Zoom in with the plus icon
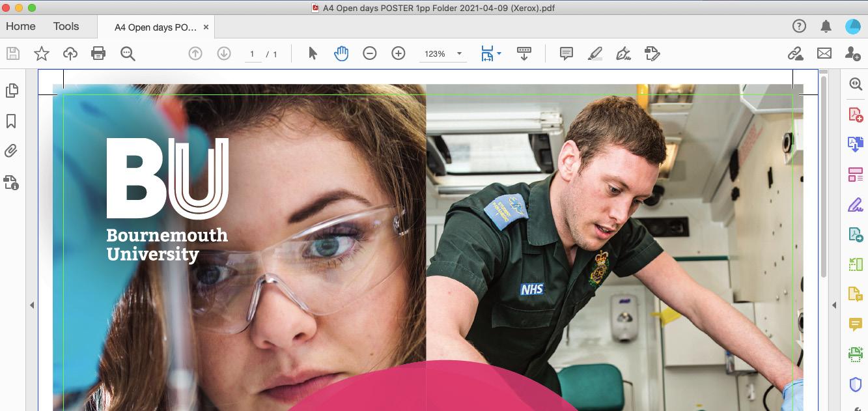This screenshot has width=868, height=411. pos(399,53)
